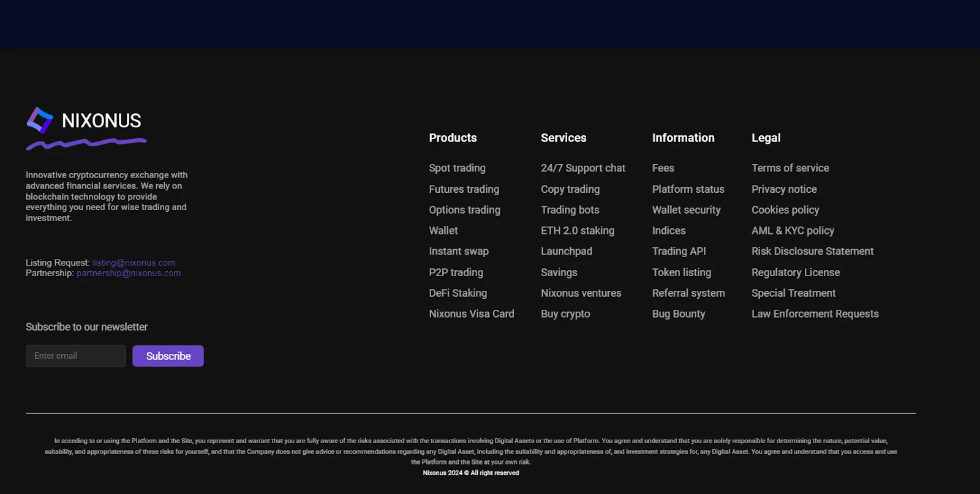Open Trading bots link

(x=570, y=210)
